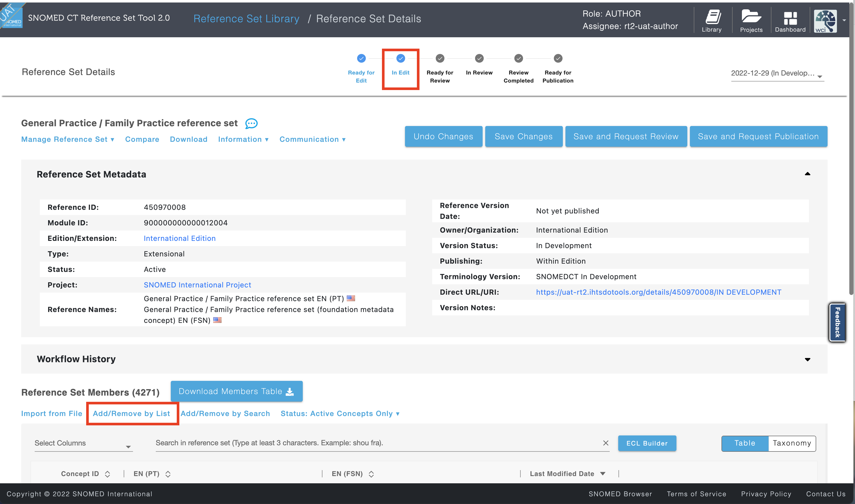Select the In Edit workflow step
855x504 pixels.
coord(401,64)
